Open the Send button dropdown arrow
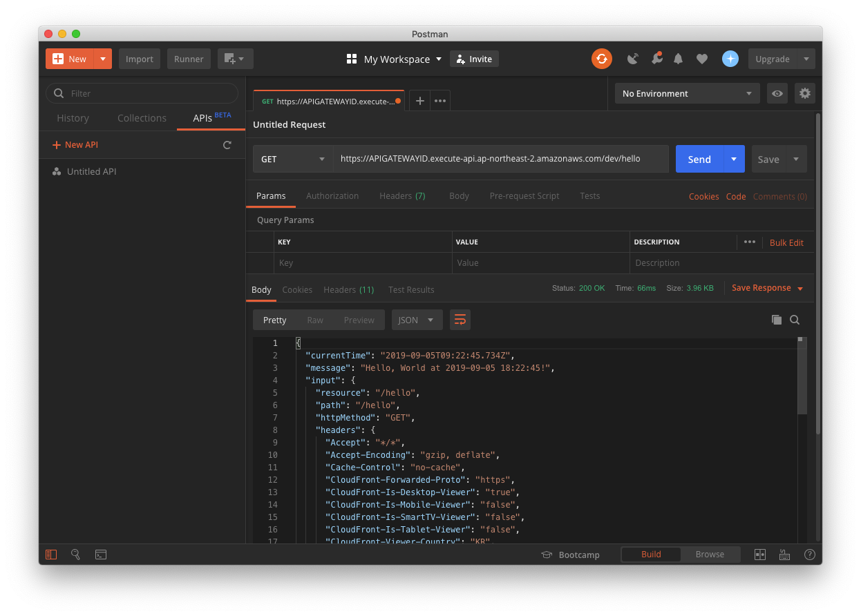Viewport: 861px width, 616px height. pyautogui.click(x=734, y=159)
